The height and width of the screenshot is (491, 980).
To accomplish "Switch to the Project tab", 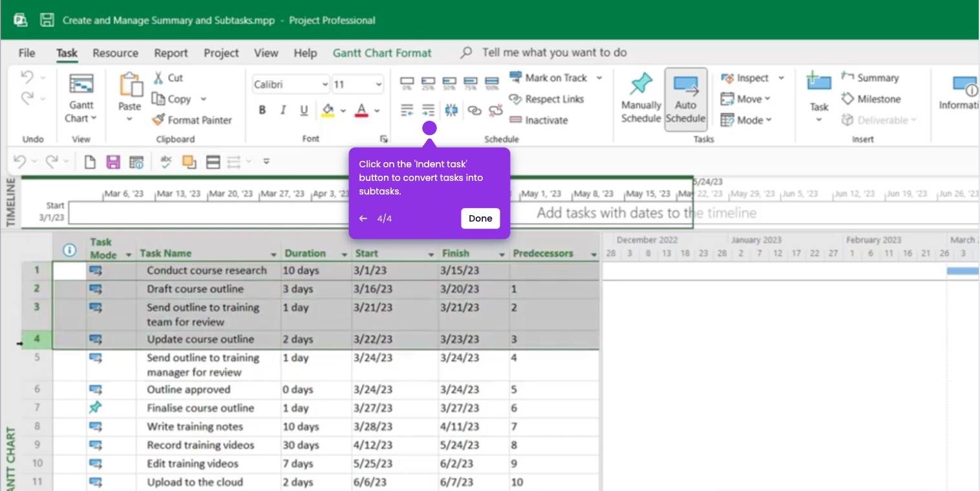I will 221,53.
